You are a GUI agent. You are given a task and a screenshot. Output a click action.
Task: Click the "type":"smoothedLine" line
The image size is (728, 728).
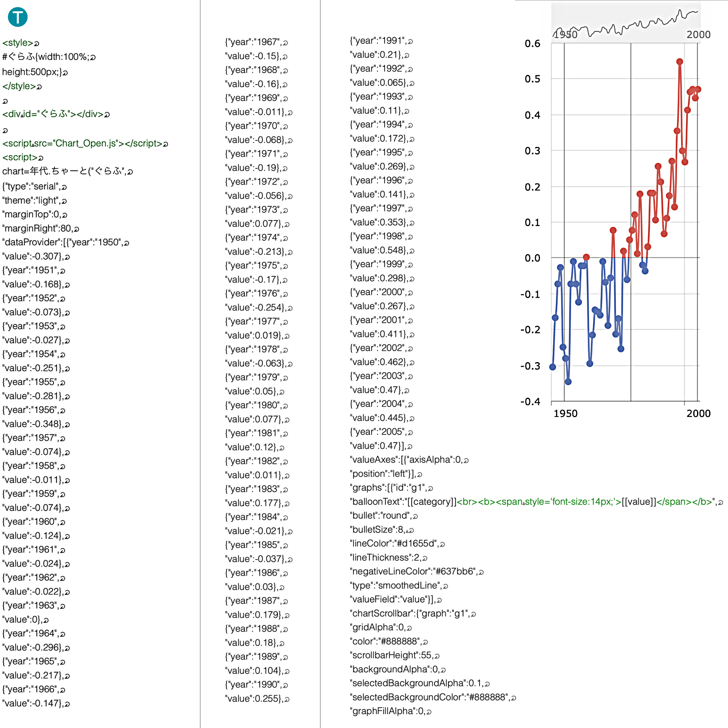coord(399,586)
